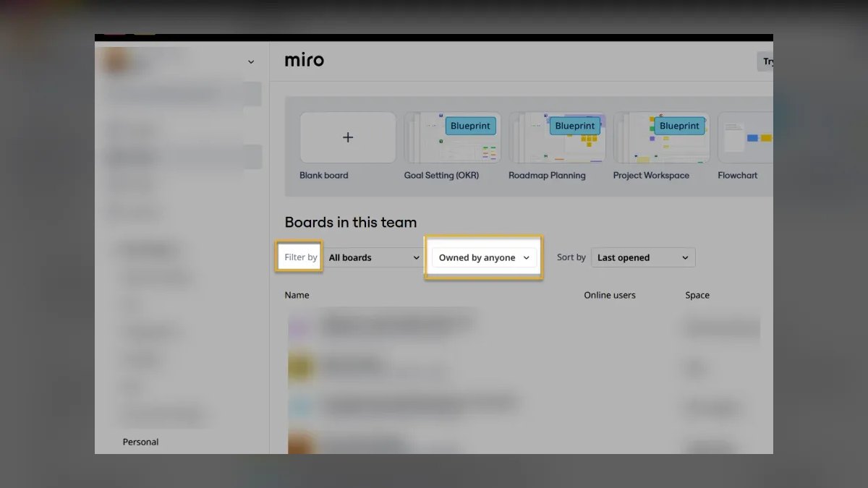Click the Space column header

click(697, 295)
